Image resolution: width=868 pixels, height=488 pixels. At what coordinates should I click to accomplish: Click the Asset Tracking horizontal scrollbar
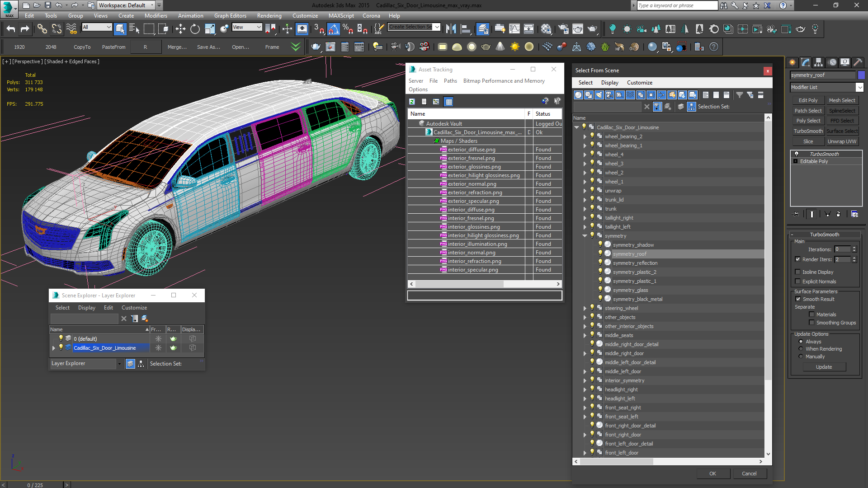click(485, 284)
